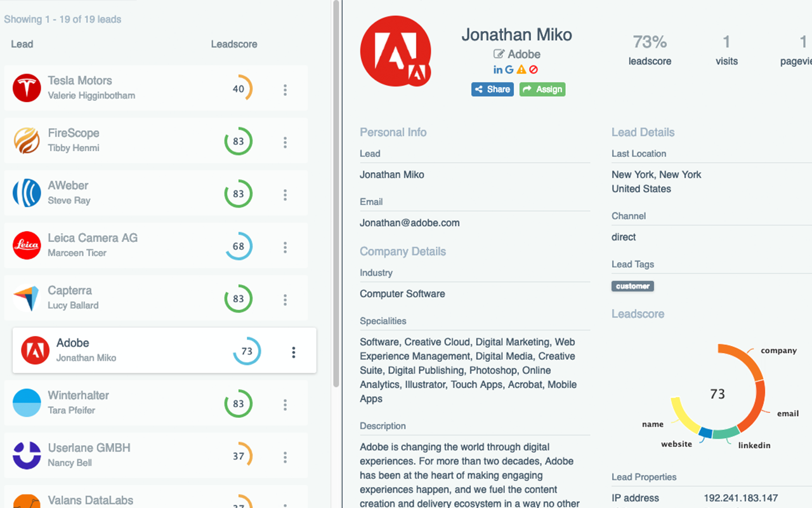Click the IP address 192.241.183.147

click(741, 498)
